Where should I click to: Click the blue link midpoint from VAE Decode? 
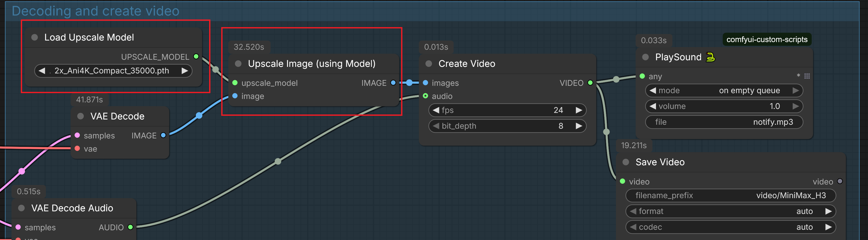(199, 116)
